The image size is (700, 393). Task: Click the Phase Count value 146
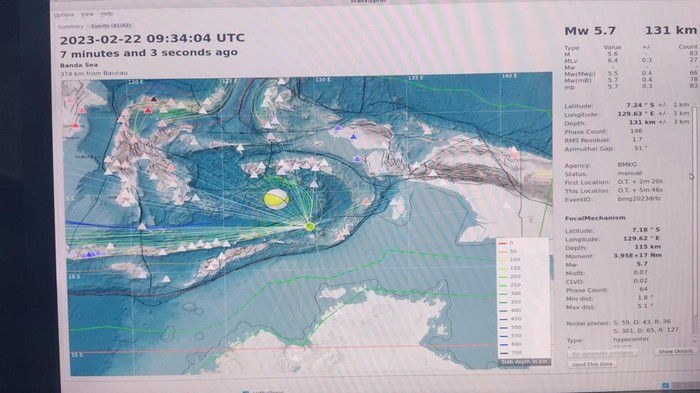pos(636,131)
